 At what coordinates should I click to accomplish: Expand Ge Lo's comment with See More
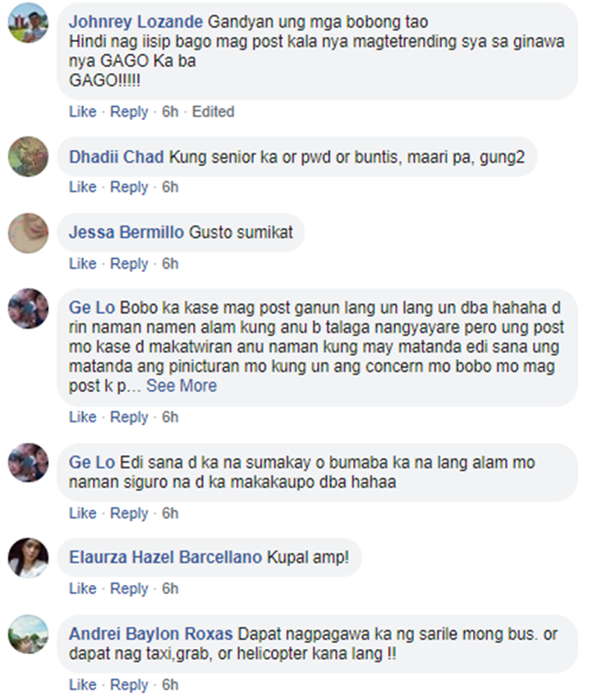pyautogui.click(x=182, y=385)
